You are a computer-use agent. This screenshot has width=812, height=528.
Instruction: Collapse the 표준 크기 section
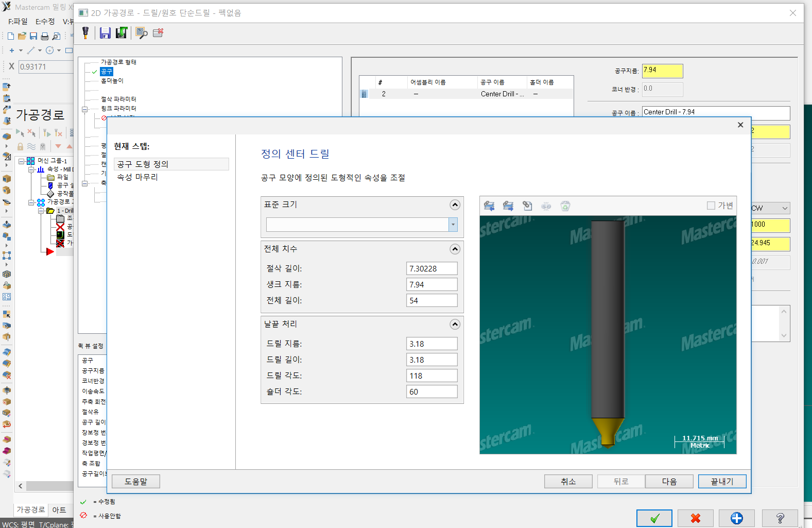455,205
